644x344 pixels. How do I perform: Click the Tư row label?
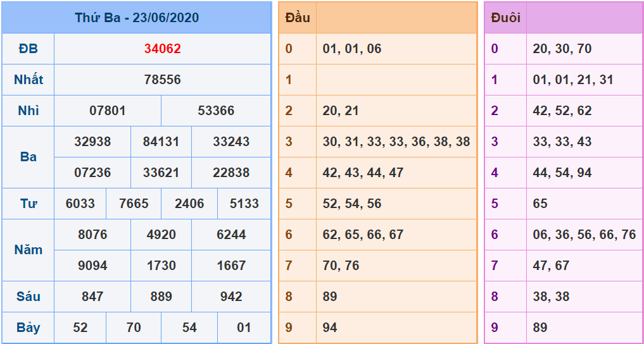coord(28,204)
